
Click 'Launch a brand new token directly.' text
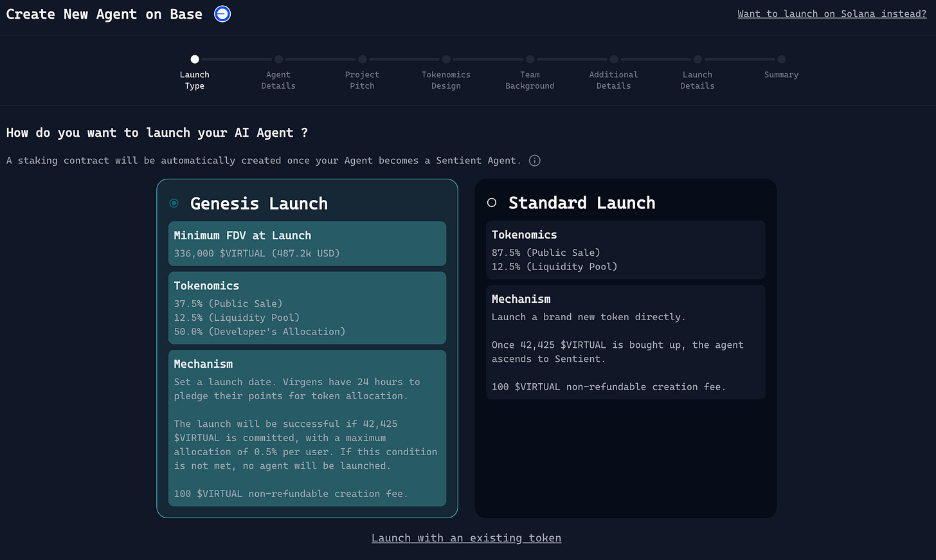589,317
